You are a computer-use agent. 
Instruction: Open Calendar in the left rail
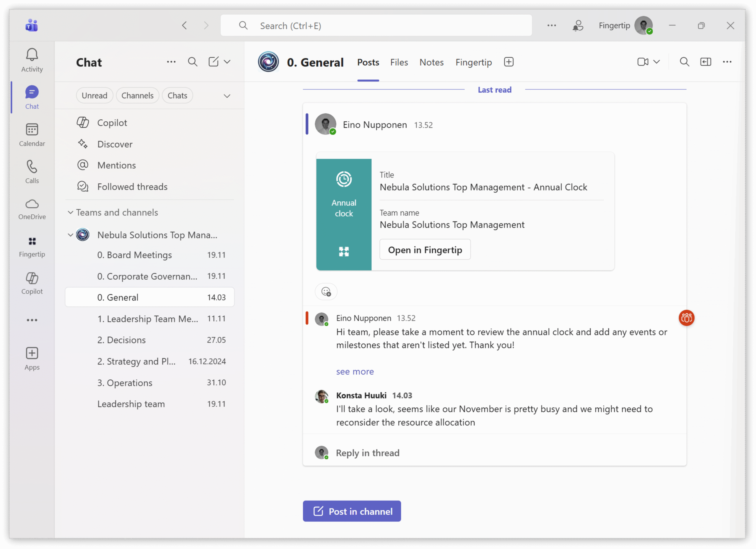32,130
